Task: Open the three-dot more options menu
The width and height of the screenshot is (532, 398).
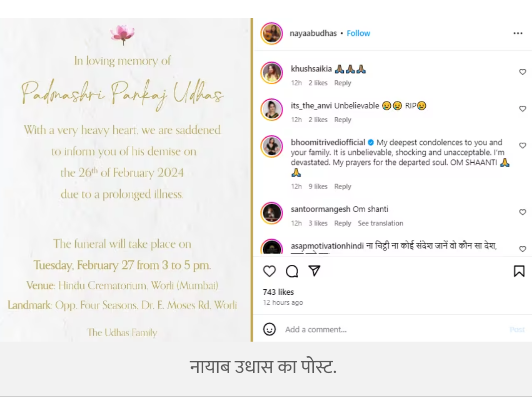Action: 518,33
